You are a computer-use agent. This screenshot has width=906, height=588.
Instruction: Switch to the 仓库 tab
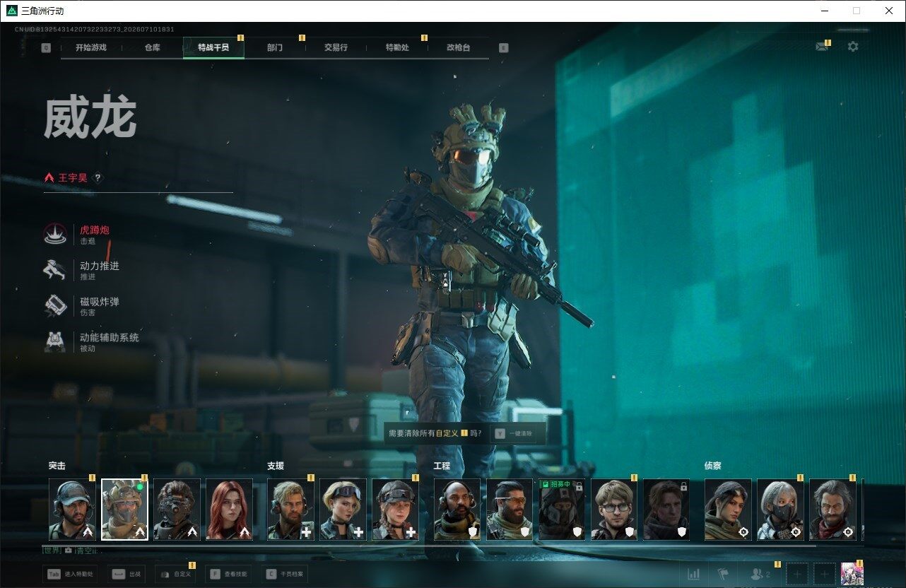pos(152,47)
